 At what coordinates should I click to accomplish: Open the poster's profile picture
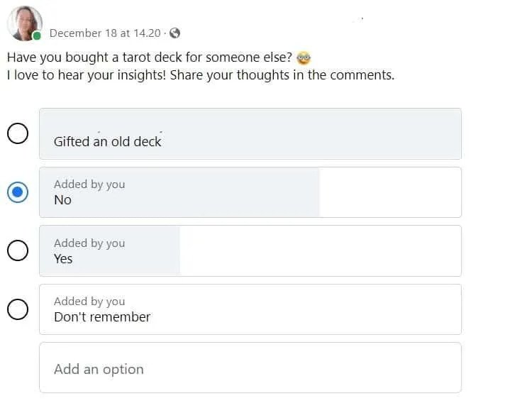24,23
